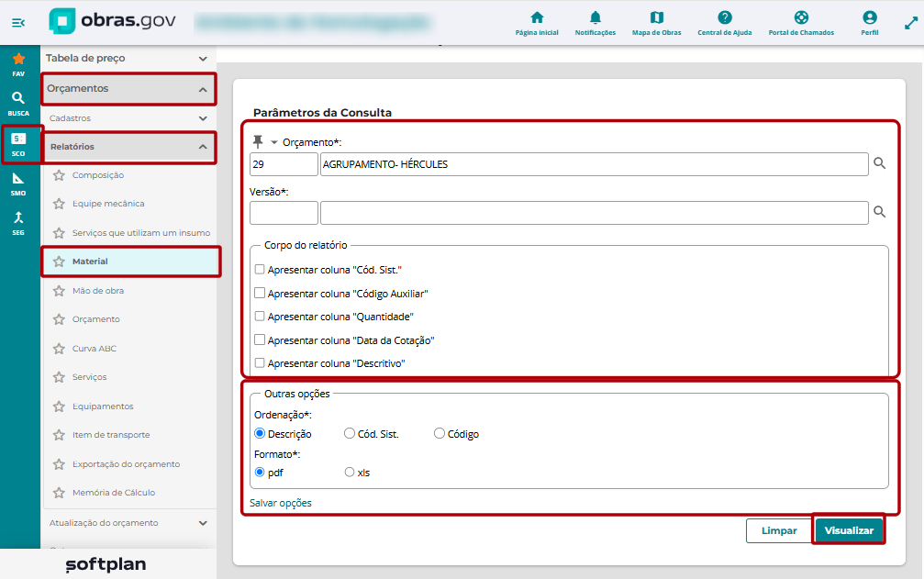
Task: Open FAV favorites star in sidebar
Action: pyautogui.click(x=19, y=64)
